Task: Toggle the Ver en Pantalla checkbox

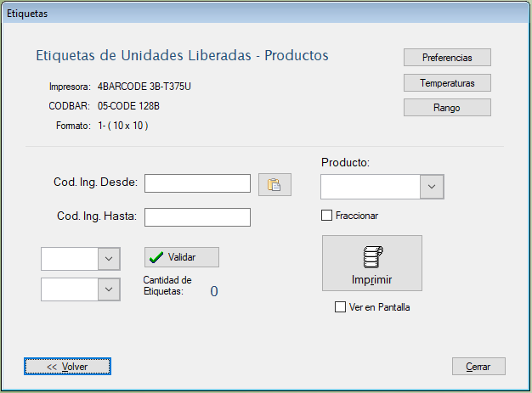Action: click(341, 307)
